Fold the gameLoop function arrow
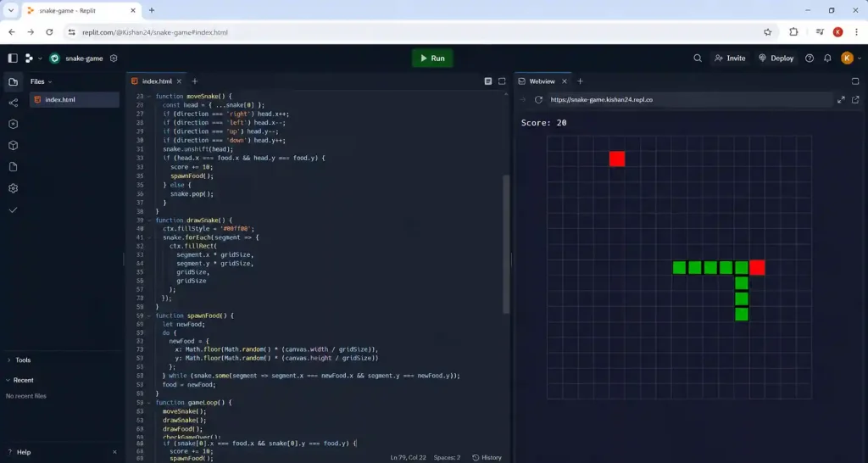The image size is (868, 463). (149, 403)
